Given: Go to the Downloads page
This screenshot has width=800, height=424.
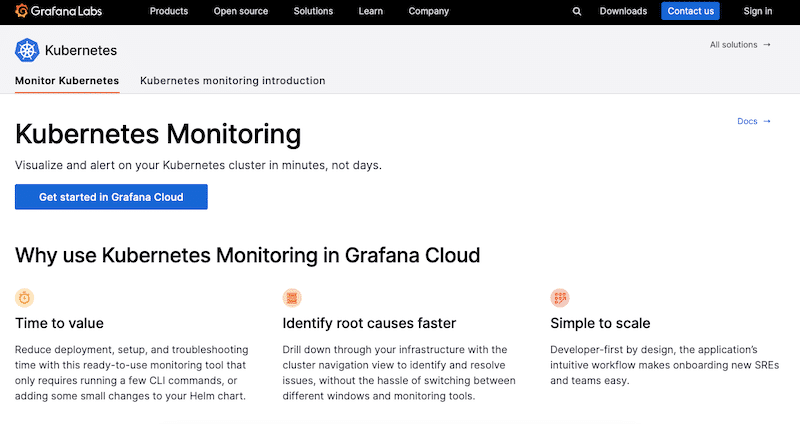Looking at the screenshot, I should point(623,11).
